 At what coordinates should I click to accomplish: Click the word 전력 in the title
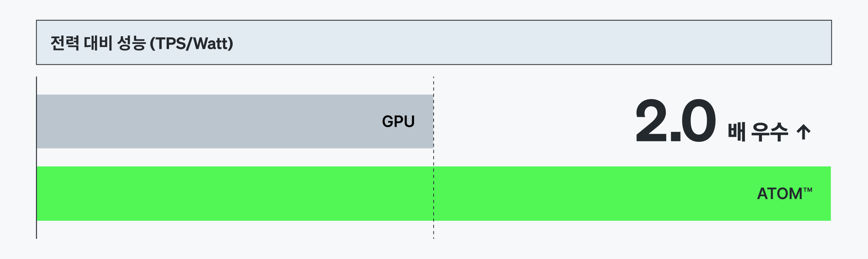[65, 43]
